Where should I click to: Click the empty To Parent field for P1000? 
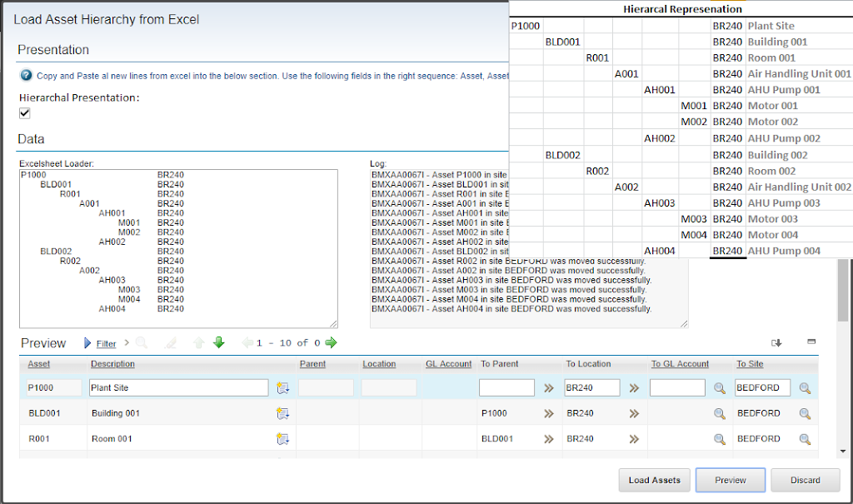[507, 387]
